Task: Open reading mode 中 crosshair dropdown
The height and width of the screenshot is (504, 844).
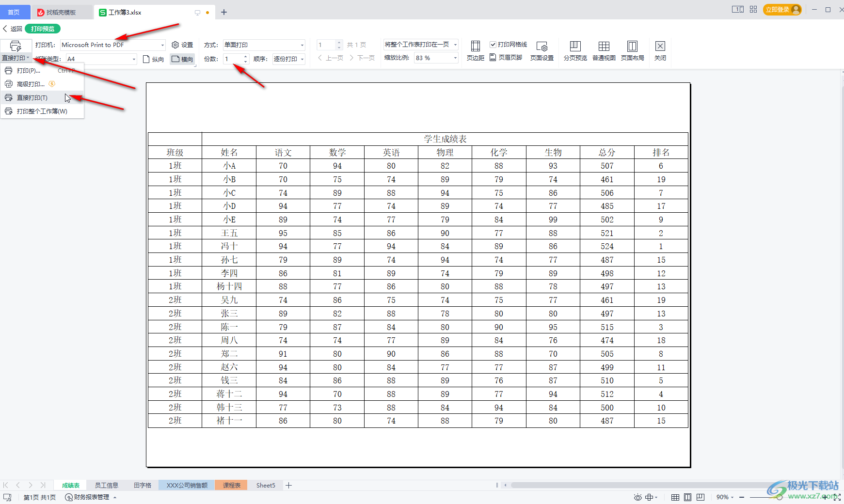Action: (x=652, y=497)
